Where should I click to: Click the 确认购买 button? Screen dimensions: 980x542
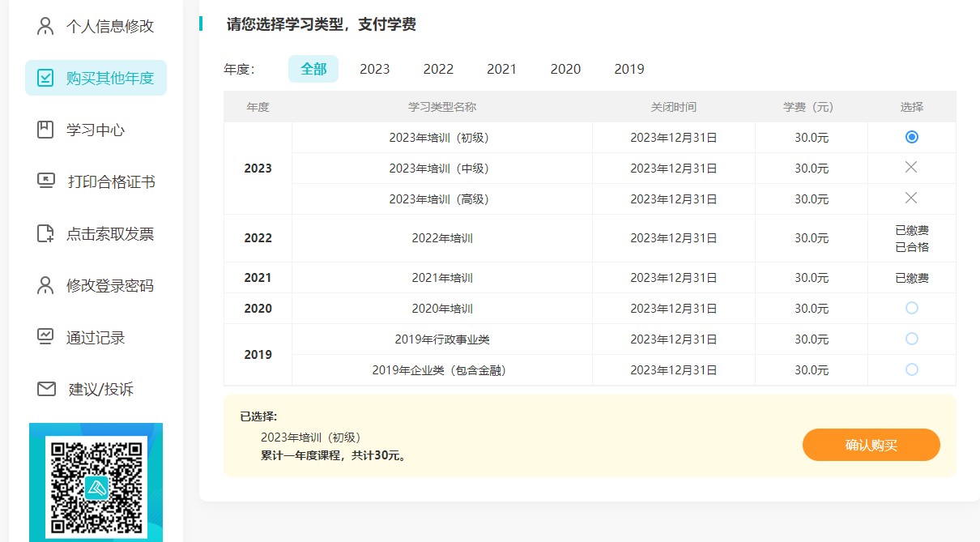[x=871, y=445]
